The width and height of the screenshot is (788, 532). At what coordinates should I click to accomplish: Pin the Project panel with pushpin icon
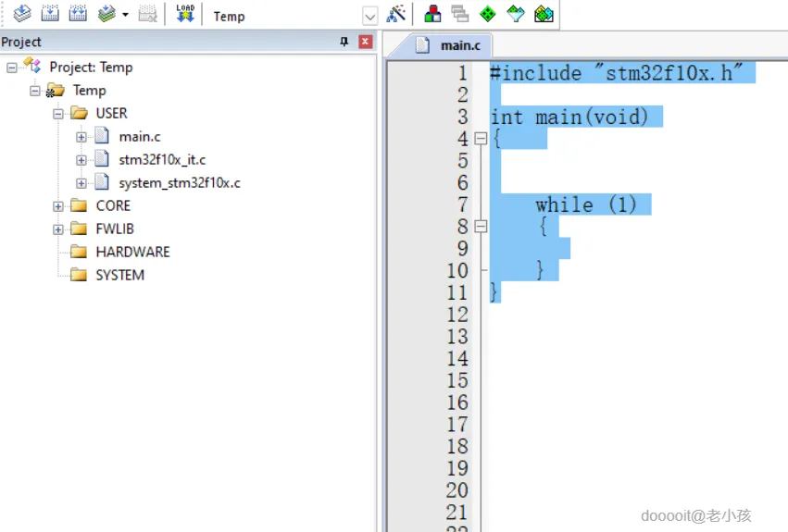[x=344, y=42]
